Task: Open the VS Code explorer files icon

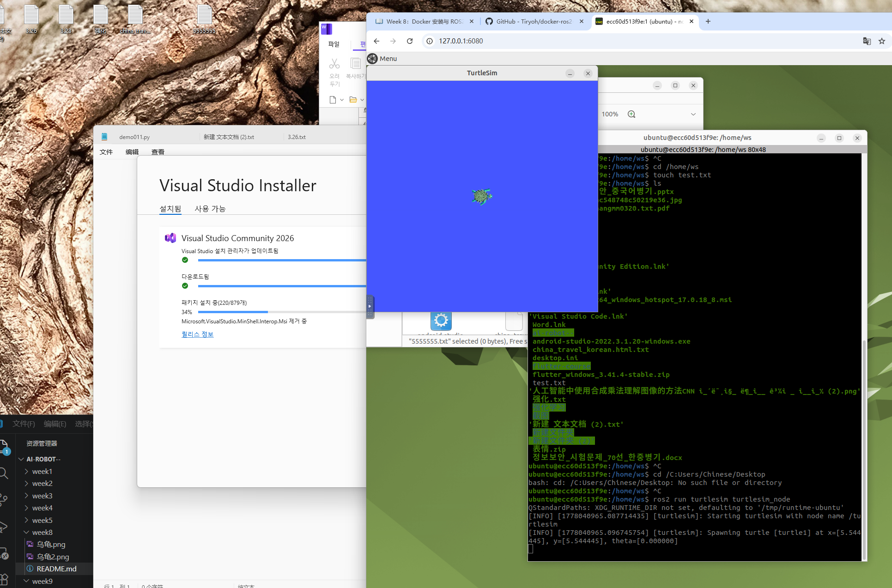Action: [4, 447]
